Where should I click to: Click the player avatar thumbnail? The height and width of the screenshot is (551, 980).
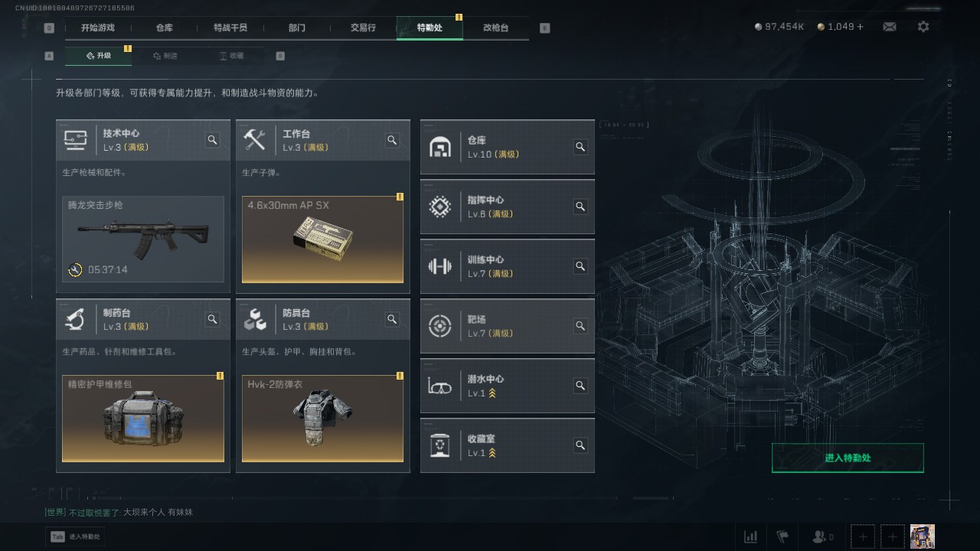pyautogui.click(x=922, y=536)
